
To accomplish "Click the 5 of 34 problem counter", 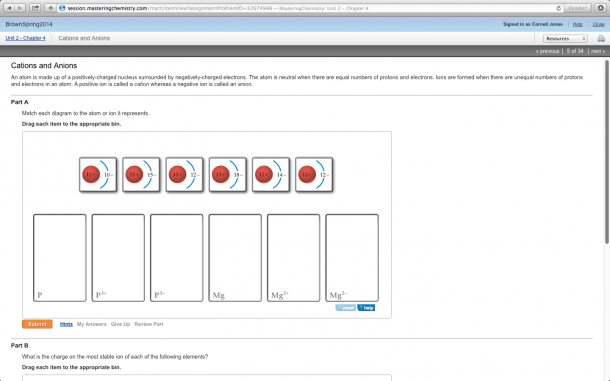I will tap(575, 51).
